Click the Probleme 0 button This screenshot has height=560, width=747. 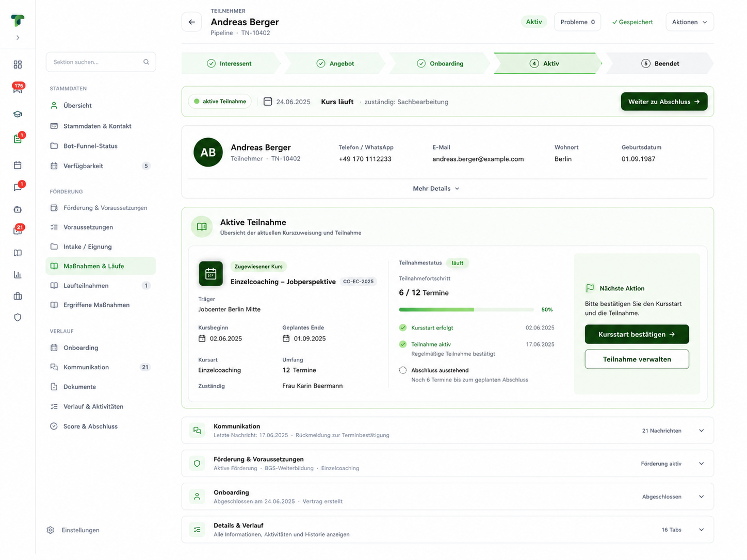pyautogui.click(x=577, y=22)
